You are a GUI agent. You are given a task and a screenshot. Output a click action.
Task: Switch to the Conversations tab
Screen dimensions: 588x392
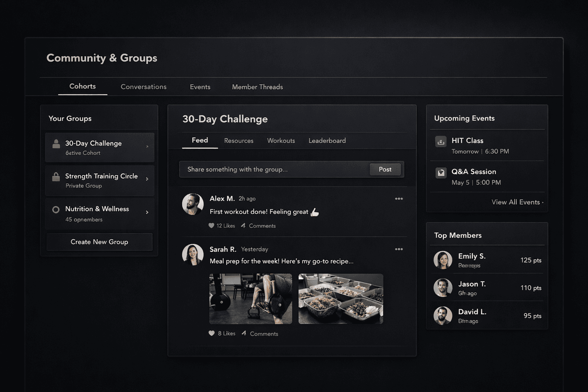click(x=144, y=87)
